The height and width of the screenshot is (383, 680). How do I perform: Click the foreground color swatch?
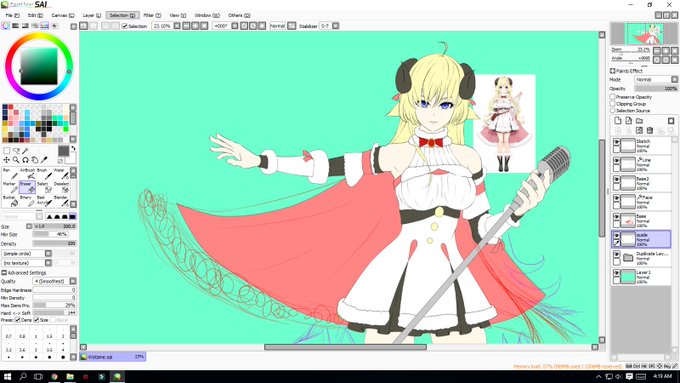point(63,151)
